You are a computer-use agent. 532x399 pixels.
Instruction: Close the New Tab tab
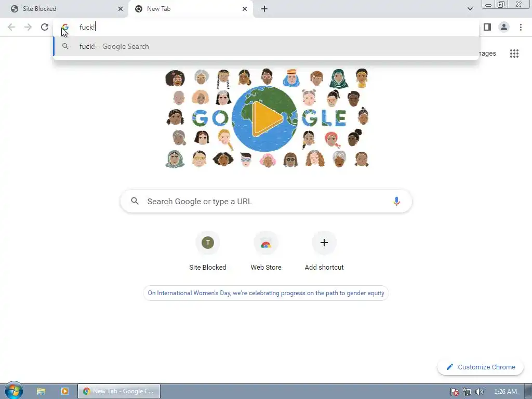tap(245, 9)
